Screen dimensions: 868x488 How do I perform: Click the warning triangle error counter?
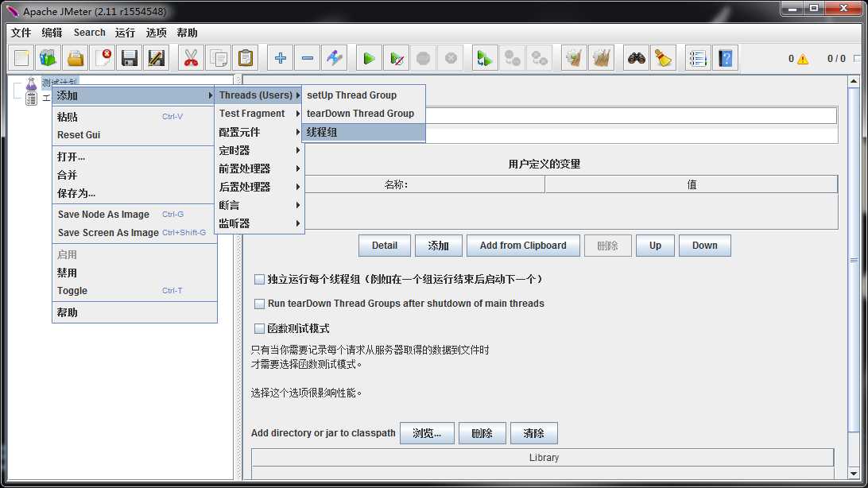pyautogui.click(x=802, y=59)
